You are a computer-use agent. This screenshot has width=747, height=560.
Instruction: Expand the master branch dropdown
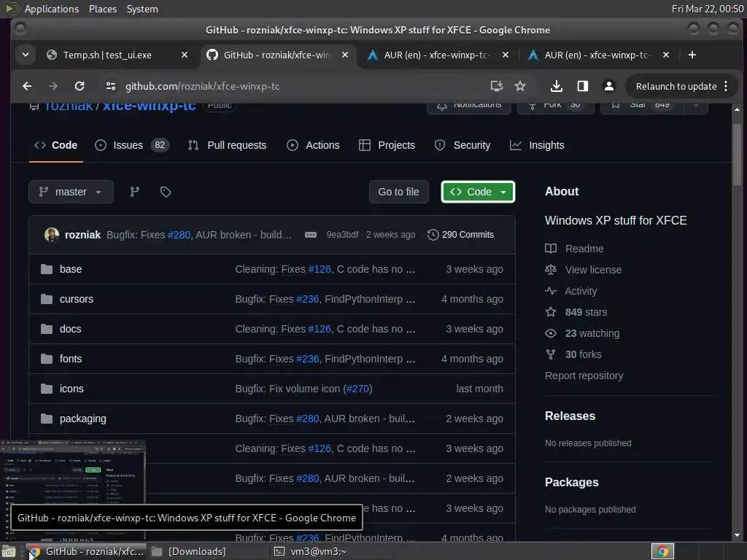point(71,192)
